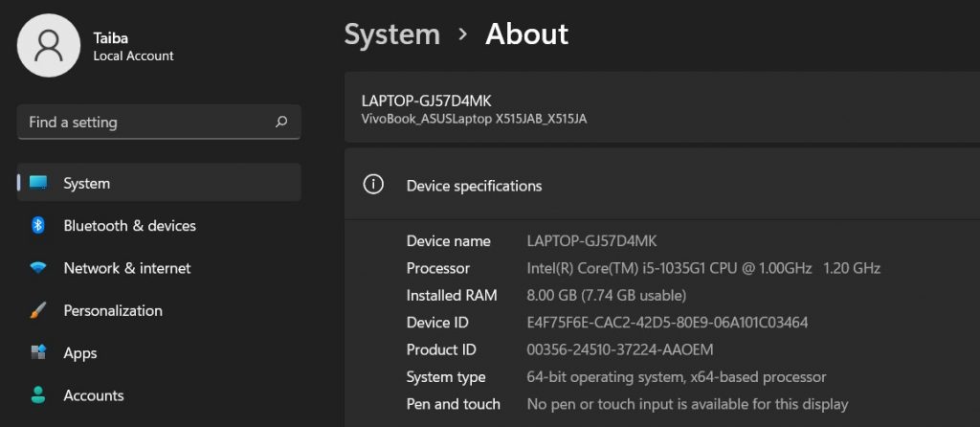
Task: Open the Accounts settings category
Action: pyautogui.click(x=93, y=395)
